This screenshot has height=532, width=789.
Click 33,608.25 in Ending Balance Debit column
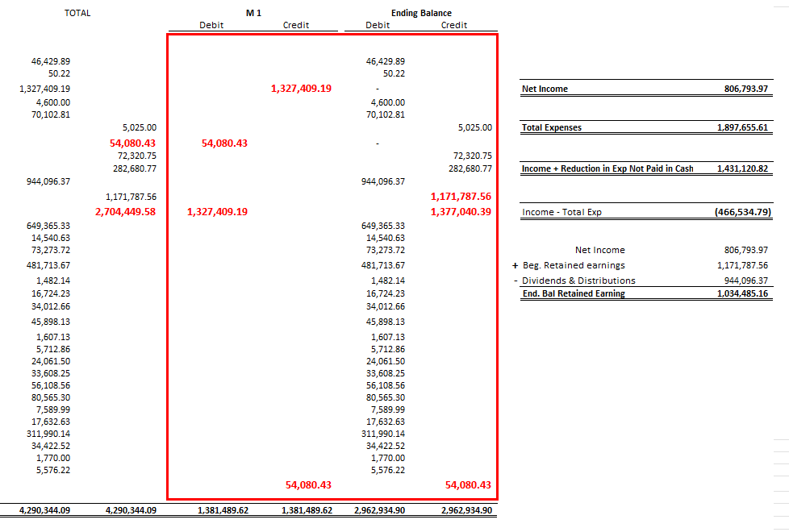(x=386, y=373)
